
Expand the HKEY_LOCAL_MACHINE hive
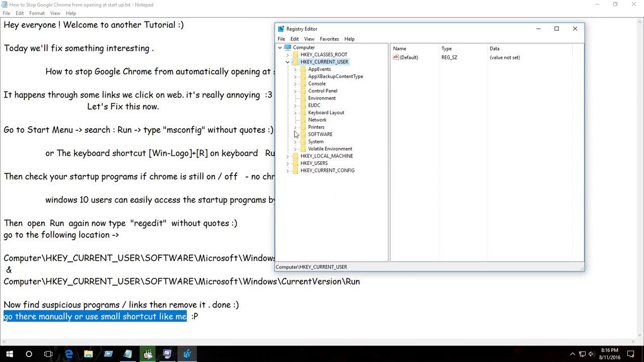287,156
